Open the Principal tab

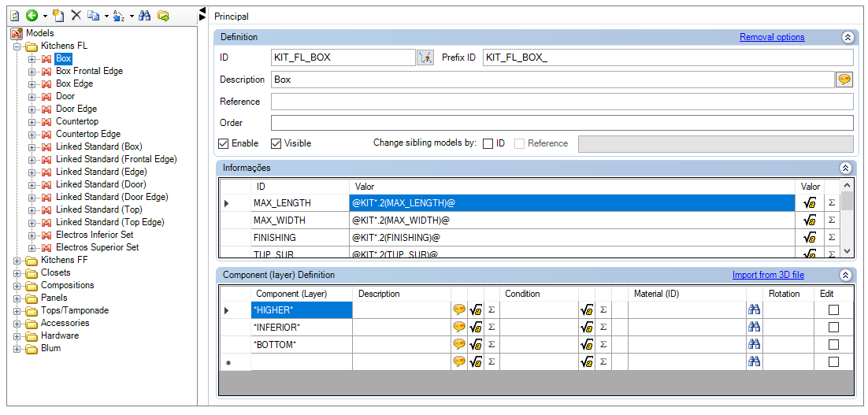pyautogui.click(x=232, y=17)
